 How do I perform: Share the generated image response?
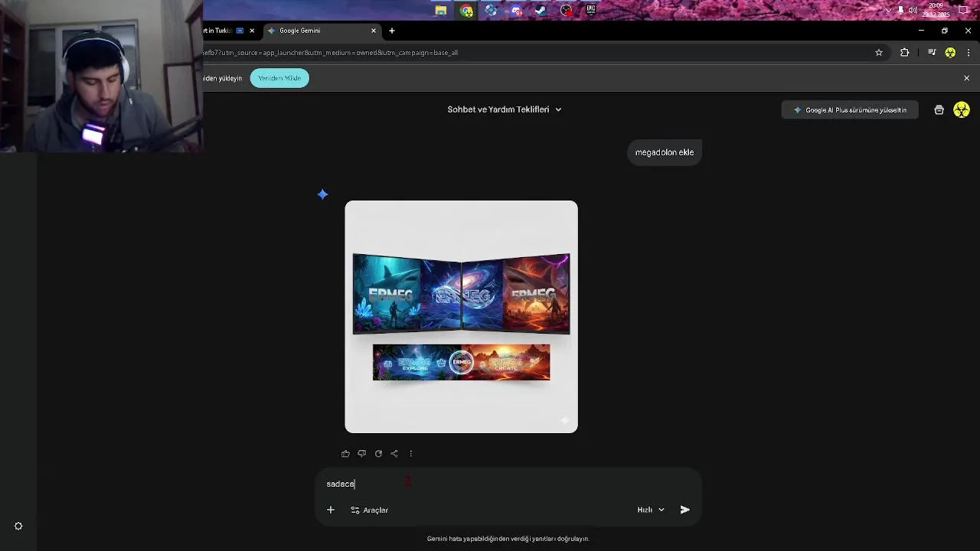[394, 454]
